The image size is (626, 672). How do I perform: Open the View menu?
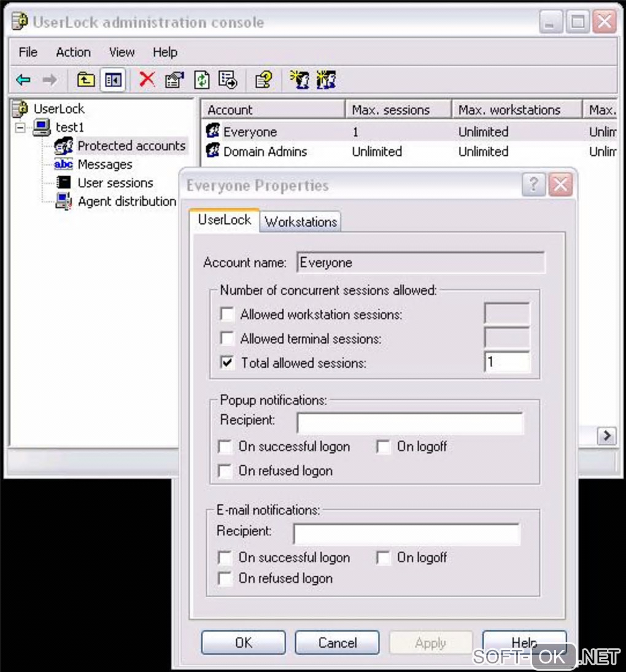[122, 52]
